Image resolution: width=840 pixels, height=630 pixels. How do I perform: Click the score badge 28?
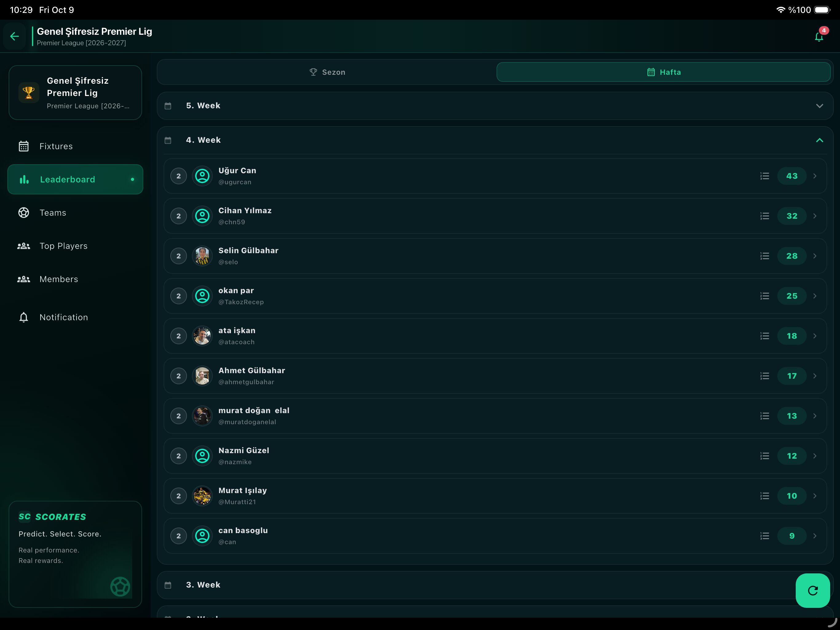click(x=792, y=256)
